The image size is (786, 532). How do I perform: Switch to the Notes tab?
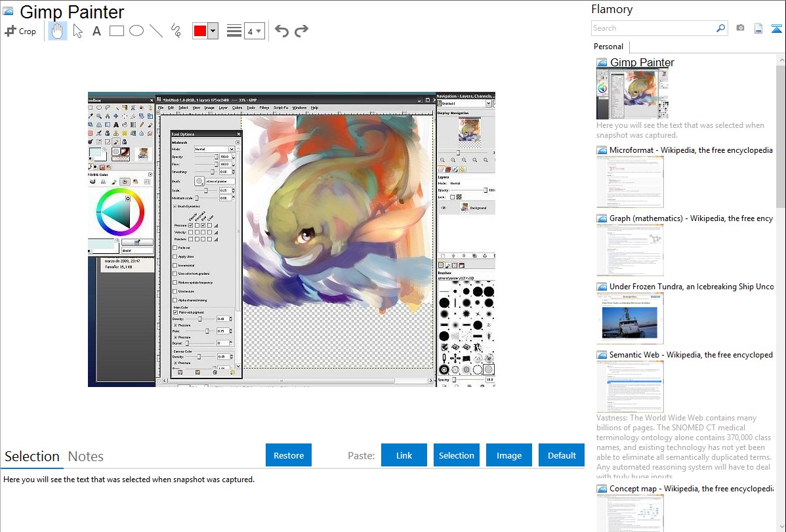coord(86,457)
